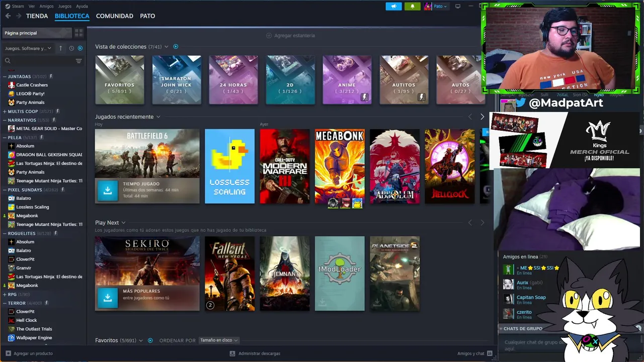Switch to Big Picture mode icon
This screenshot has height=362, width=644.
pyautogui.click(x=457, y=7)
